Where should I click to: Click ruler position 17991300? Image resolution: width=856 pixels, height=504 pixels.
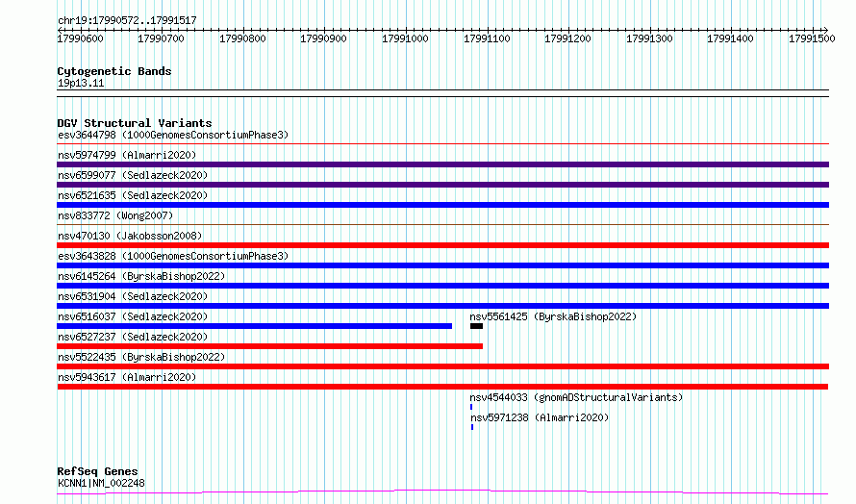coord(649,38)
